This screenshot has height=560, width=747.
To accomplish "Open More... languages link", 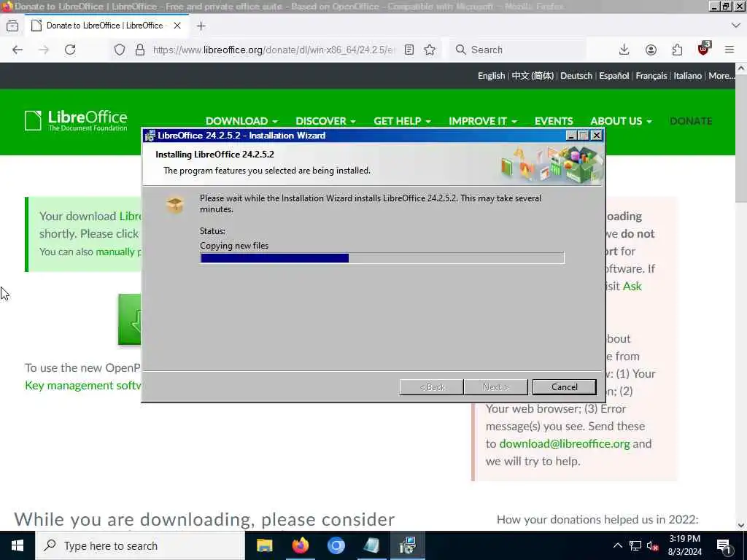I will click(721, 76).
